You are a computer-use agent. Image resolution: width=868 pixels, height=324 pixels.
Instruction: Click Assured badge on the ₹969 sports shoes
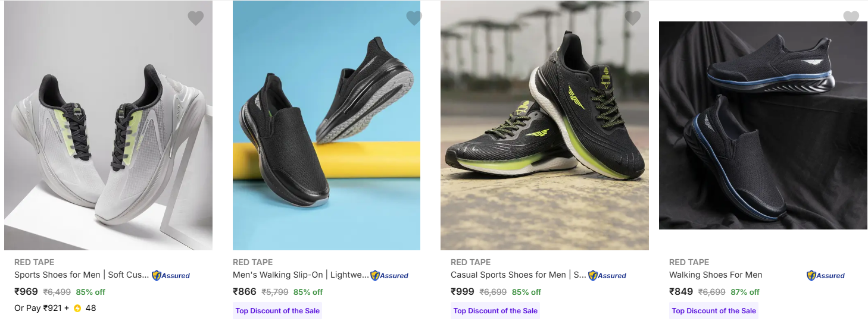coord(171,275)
